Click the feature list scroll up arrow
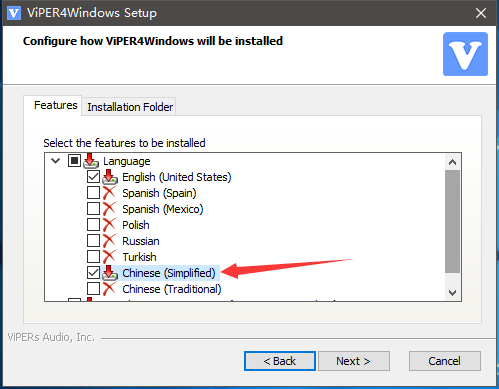Image resolution: width=499 pixels, height=389 pixels. pos(452,162)
